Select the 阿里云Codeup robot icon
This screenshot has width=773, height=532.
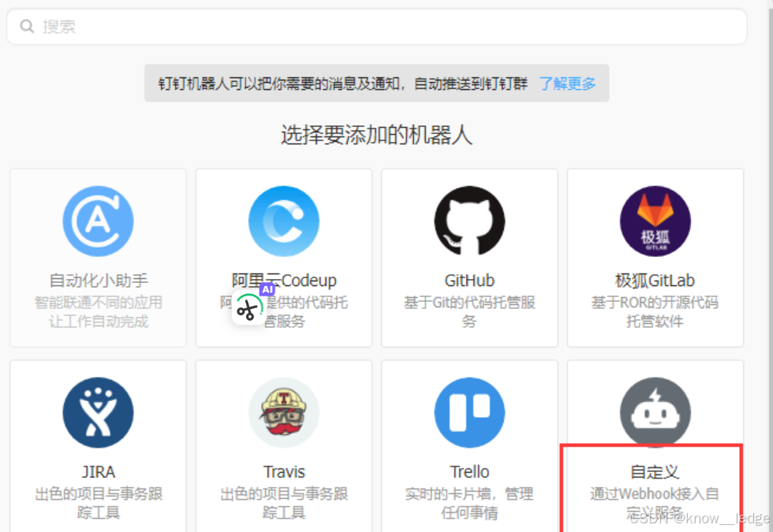tap(284, 221)
